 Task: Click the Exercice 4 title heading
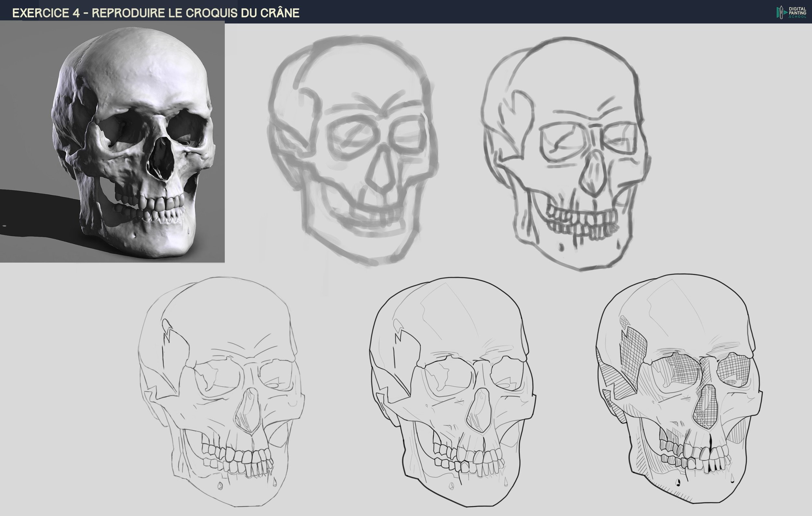coord(156,13)
